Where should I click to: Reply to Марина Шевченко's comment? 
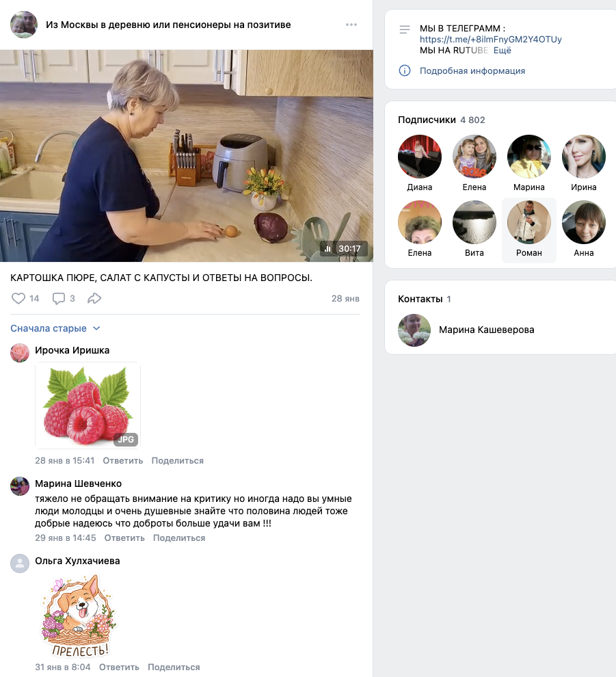[124, 538]
